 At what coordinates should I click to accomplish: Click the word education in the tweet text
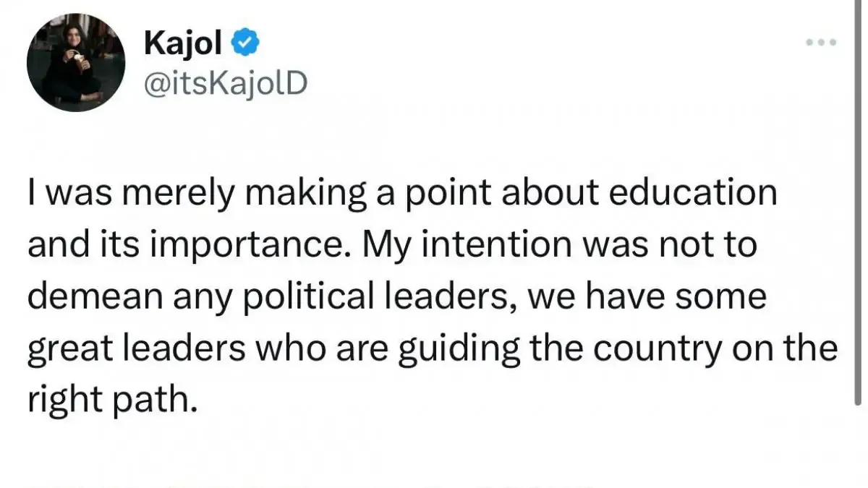coord(696,191)
